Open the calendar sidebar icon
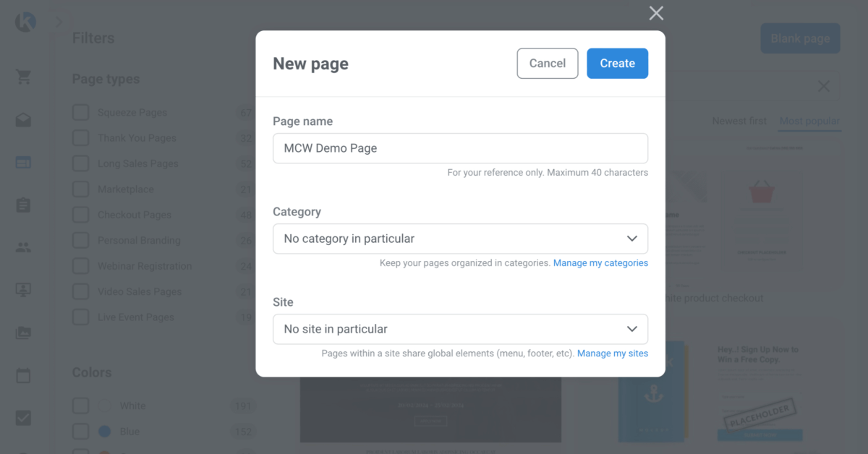This screenshot has width=868, height=454. pyautogui.click(x=23, y=376)
